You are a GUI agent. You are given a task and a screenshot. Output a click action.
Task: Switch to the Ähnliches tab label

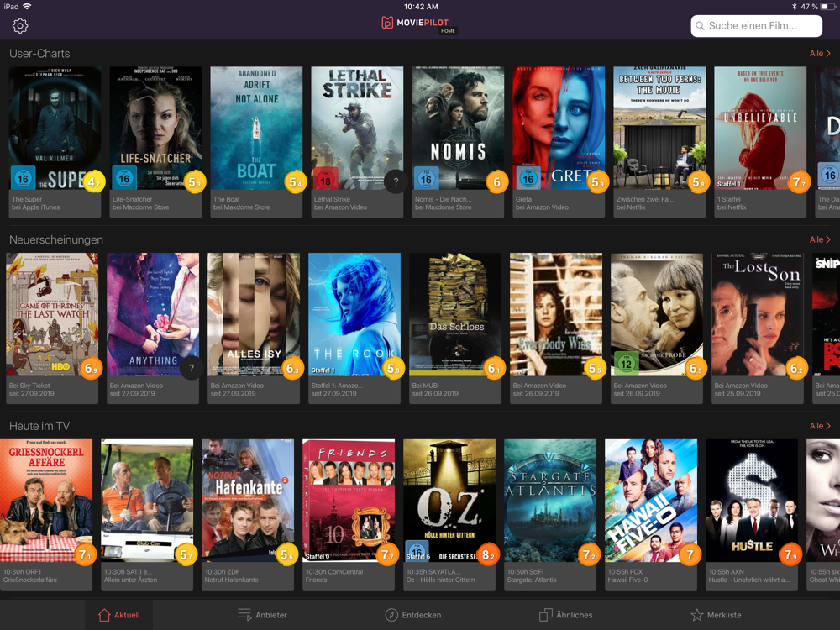(x=575, y=615)
